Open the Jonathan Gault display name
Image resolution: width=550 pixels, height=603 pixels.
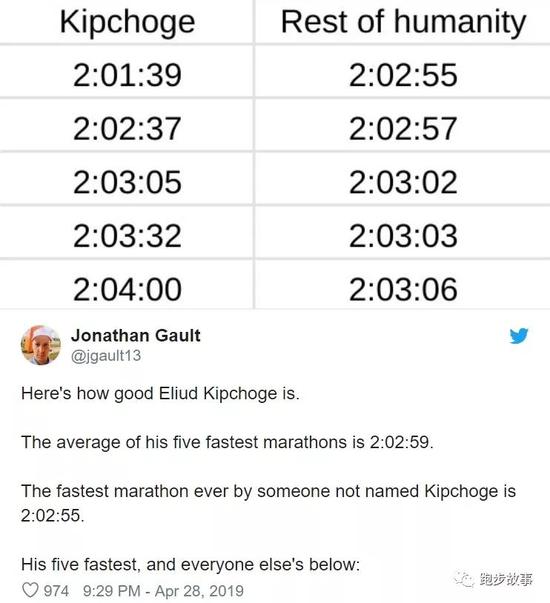[135, 335]
